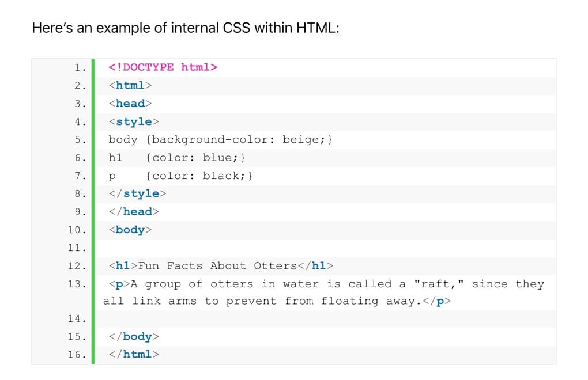Click line number 11 beside the empty line
The width and height of the screenshot is (588, 380).
pyautogui.click(x=77, y=248)
